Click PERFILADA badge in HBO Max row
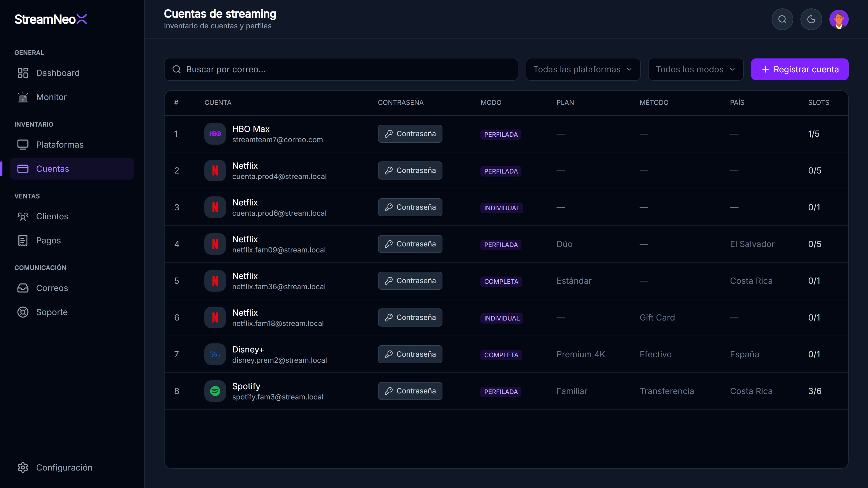Image resolution: width=868 pixels, height=488 pixels. point(501,134)
